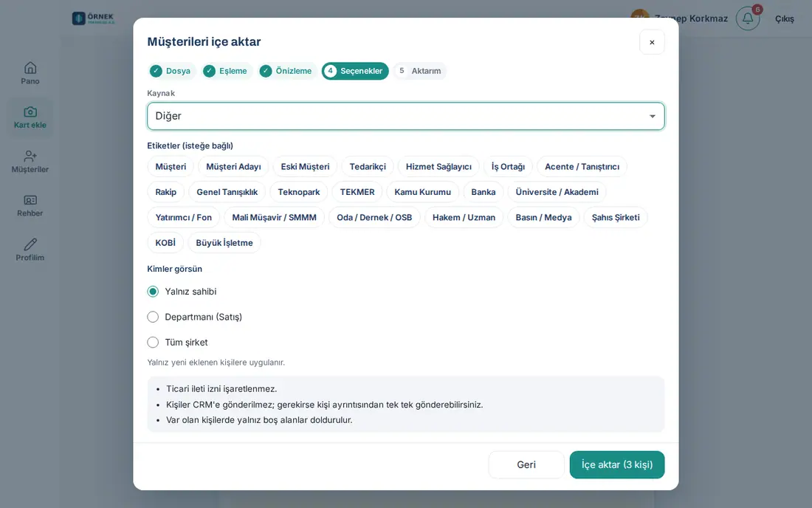The width and height of the screenshot is (812, 508).
Task: Toggle the Mali Müşavir / SMMM tag
Action: point(274,218)
